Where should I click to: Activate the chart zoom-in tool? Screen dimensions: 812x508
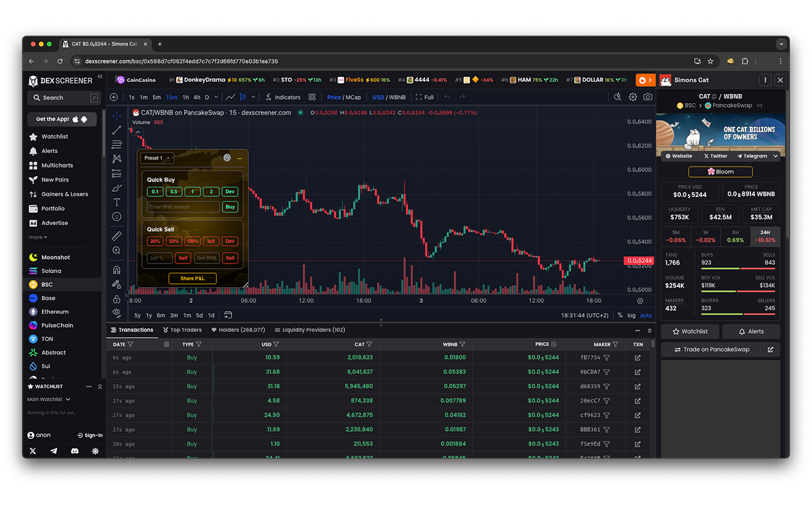[117, 250]
